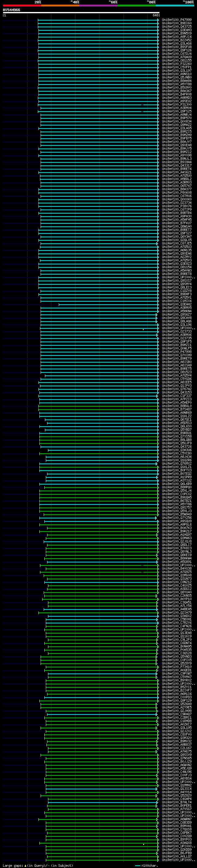Click the red 20% legend segment

click(22, 6)
